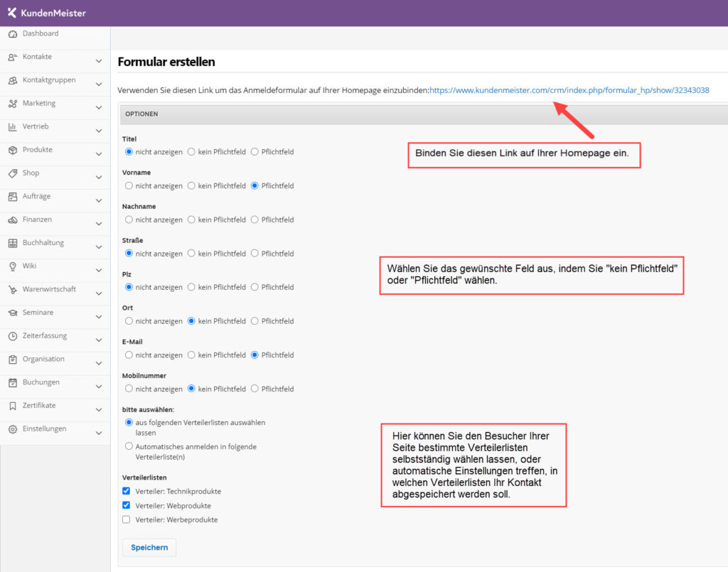Image resolution: width=728 pixels, height=572 pixels.
Task: Click the Warenwirtschaft cart icon
Action: tap(13, 289)
